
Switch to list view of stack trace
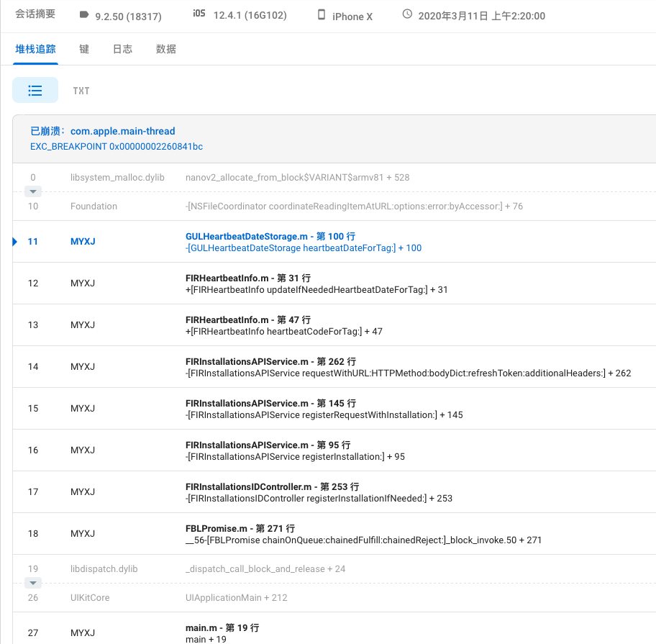tap(35, 91)
